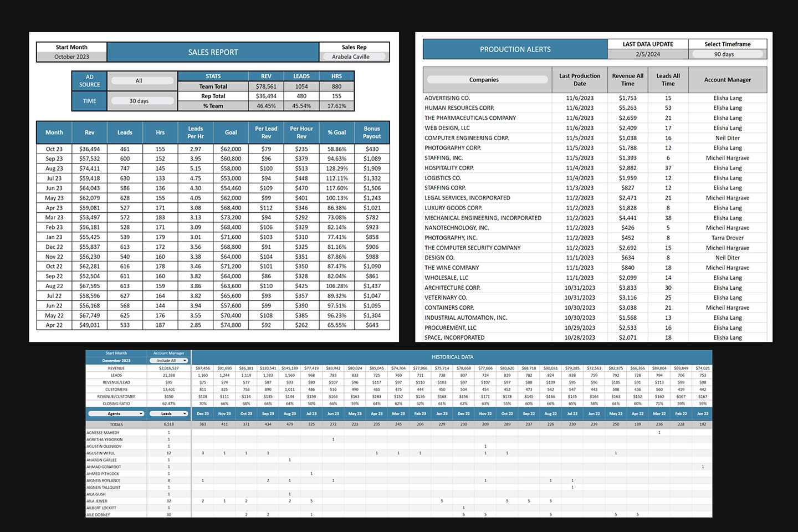798x532 pixels.
Task: Select agent AILA JEWER
Action: 97,501
